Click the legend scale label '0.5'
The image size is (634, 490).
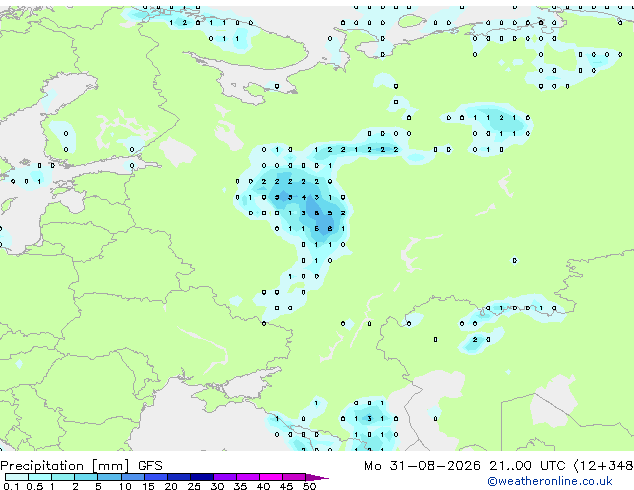pos(35,486)
